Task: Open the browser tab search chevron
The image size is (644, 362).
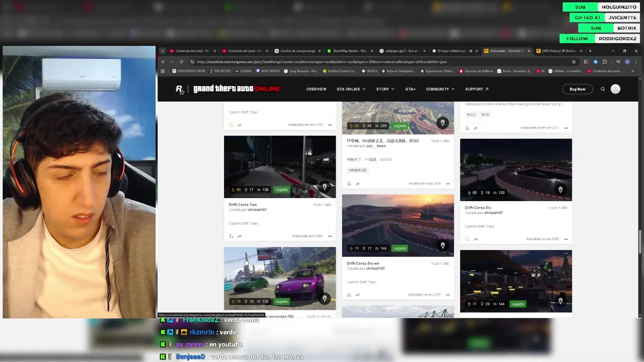Action: [x=163, y=51]
